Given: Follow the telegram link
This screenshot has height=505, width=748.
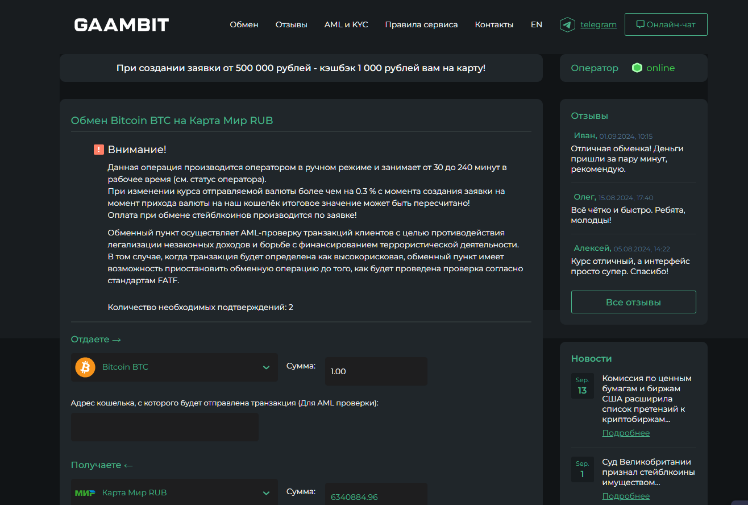Looking at the screenshot, I should [x=598, y=24].
